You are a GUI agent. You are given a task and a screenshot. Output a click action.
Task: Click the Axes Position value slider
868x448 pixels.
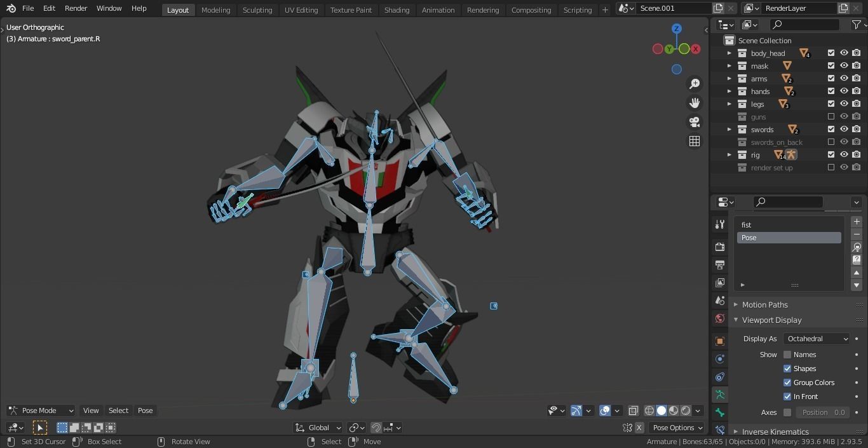click(x=823, y=412)
